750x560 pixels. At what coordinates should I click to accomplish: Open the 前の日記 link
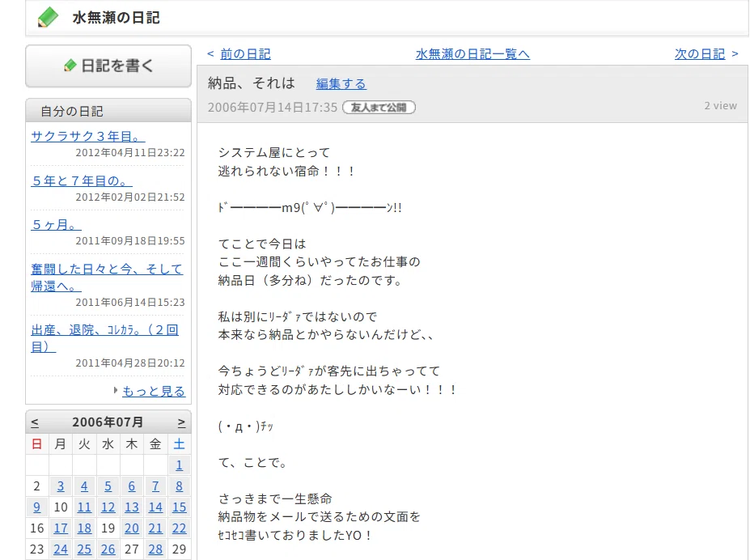click(245, 54)
